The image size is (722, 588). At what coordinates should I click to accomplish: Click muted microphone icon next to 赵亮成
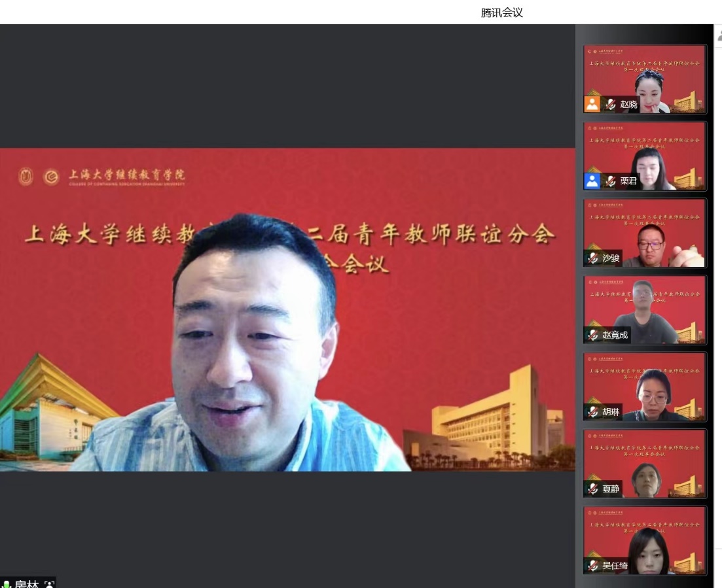pyautogui.click(x=593, y=335)
